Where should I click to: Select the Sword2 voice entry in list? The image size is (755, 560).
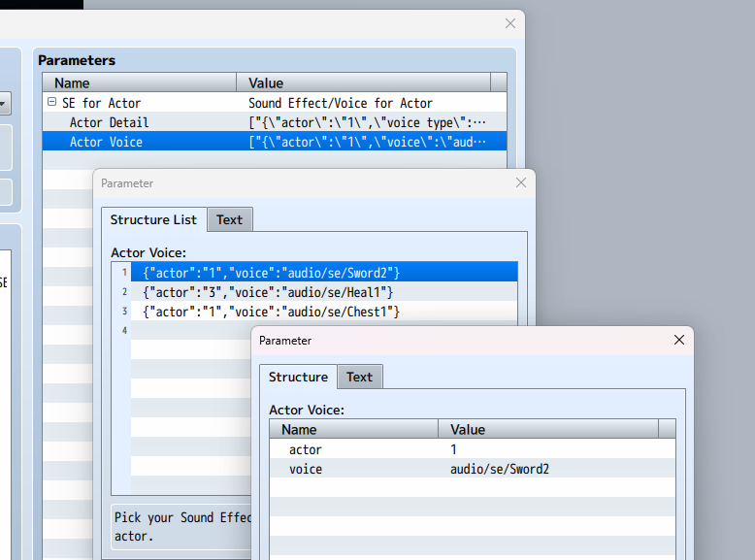324,273
